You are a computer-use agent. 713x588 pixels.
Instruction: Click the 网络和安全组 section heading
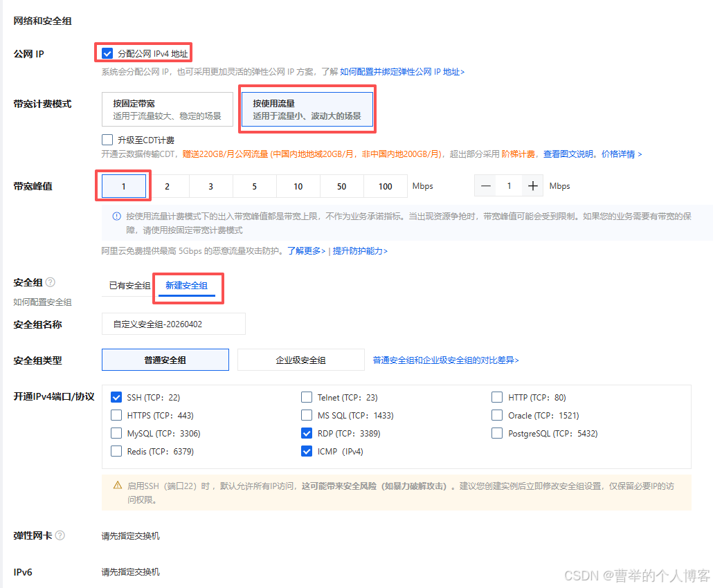[x=42, y=21]
